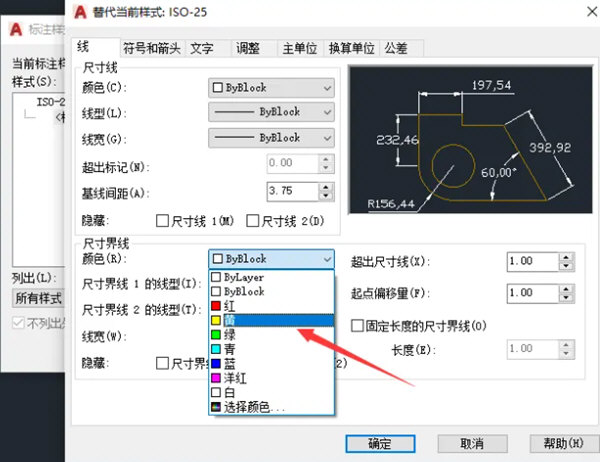Choose ByLayer in color list
The height and width of the screenshot is (462, 600).
(x=272, y=277)
